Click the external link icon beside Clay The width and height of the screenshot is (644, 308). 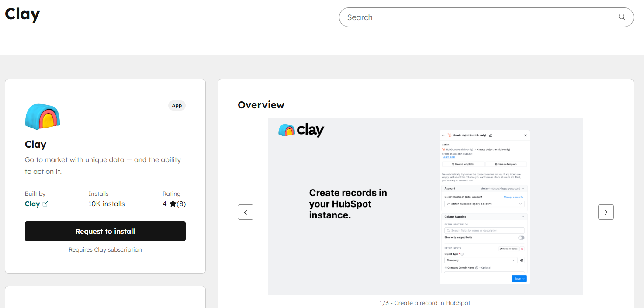click(45, 204)
